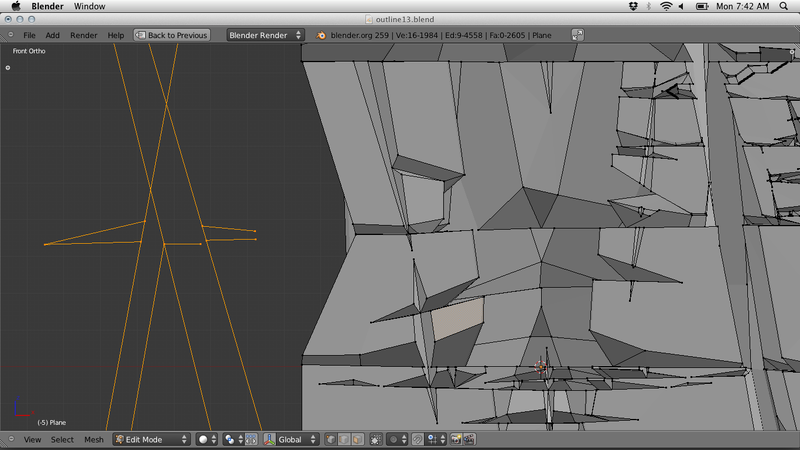The width and height of the screenshot is (800, 450).
Task: Open the Mesh menu in viewport header
Action: pyautogui.click(x=94, y=439)
